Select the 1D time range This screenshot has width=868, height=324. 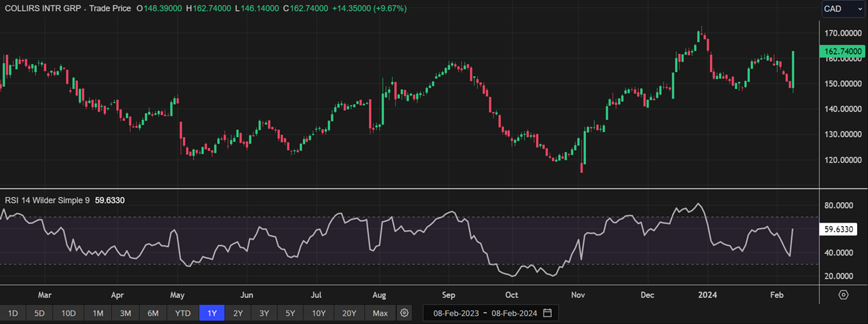13,313
